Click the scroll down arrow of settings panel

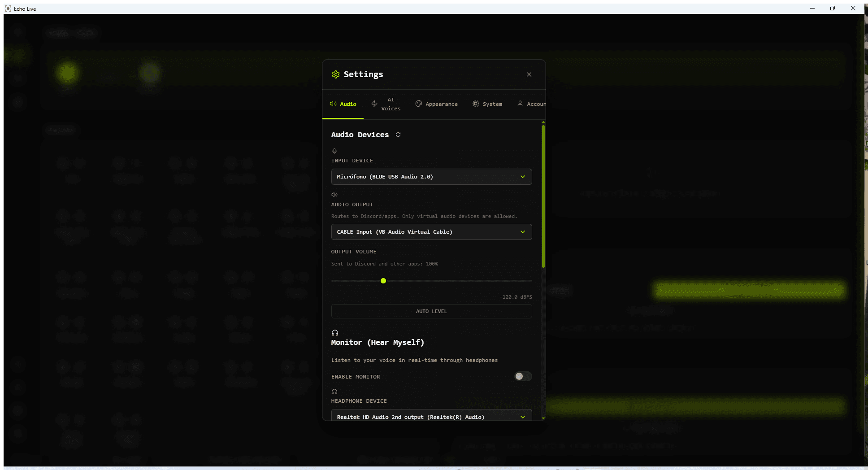(543, 418)
